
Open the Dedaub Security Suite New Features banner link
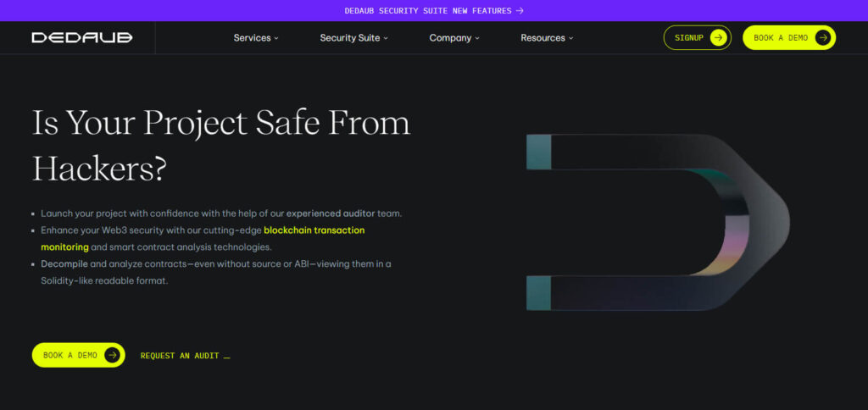click(434, 10)
